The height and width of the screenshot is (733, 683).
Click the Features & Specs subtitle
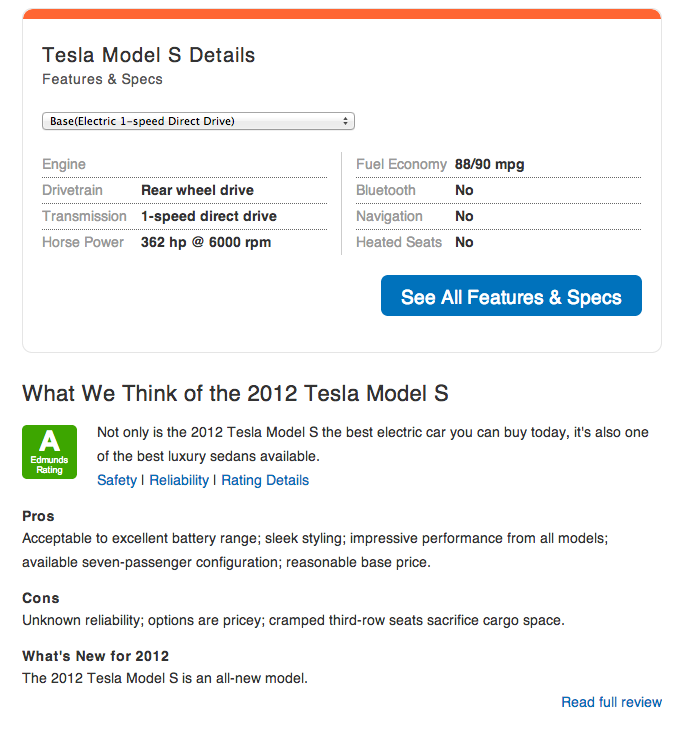pos(102,79)
